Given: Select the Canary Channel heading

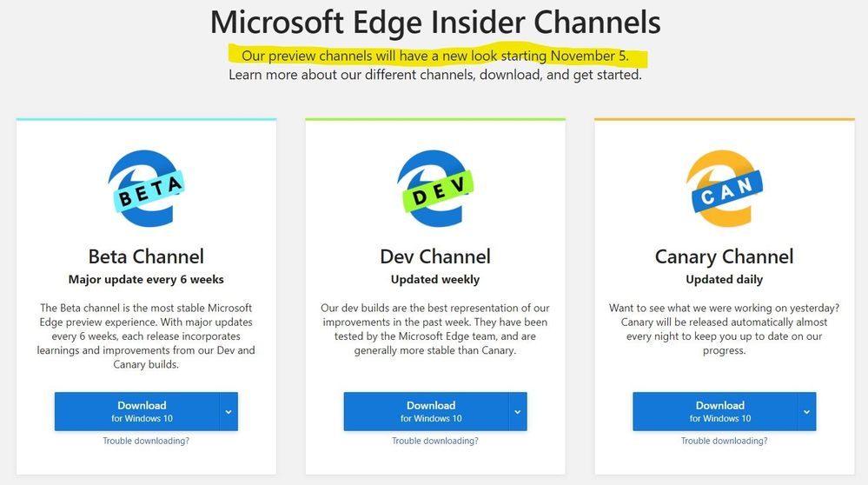Looking at the screenshot, I should (x=724, y=256).
